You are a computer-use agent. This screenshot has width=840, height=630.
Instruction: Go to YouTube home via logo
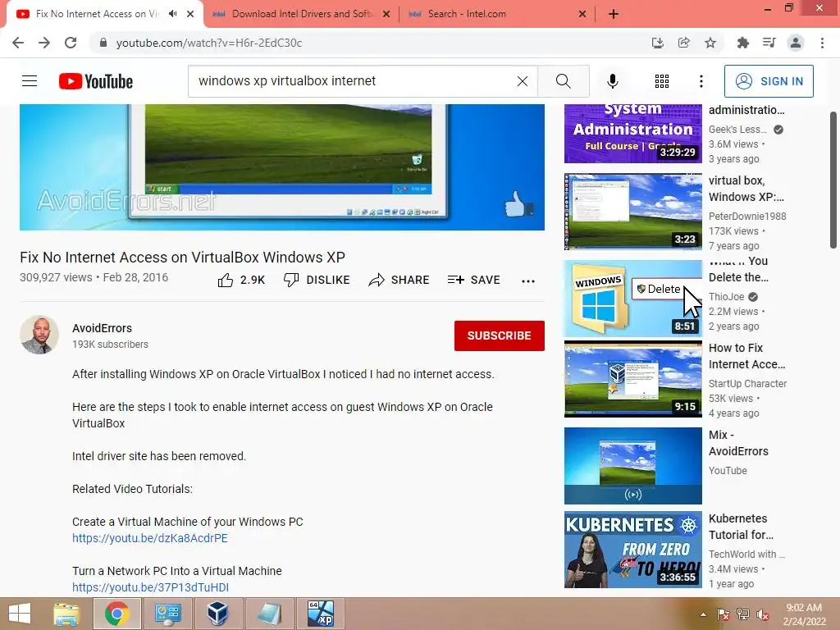pos(96,81)
